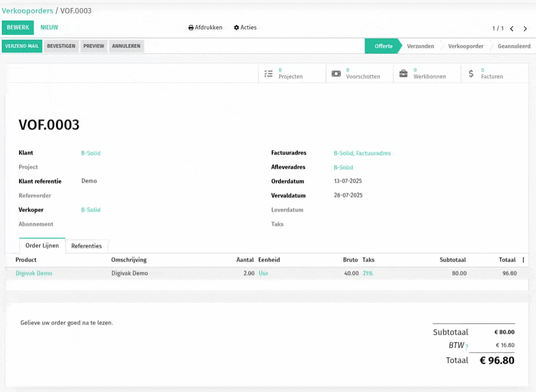Switch to the Referenties tab
536x392 pixels.
point(87,246)
